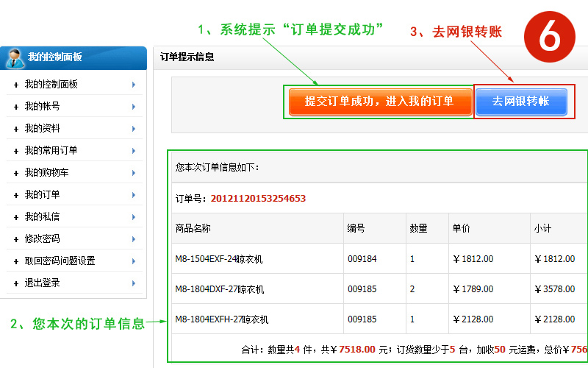588x368 pixels.
Task: Select product M8-1804DXF-27晾衣机
Action: pos(219,289)
